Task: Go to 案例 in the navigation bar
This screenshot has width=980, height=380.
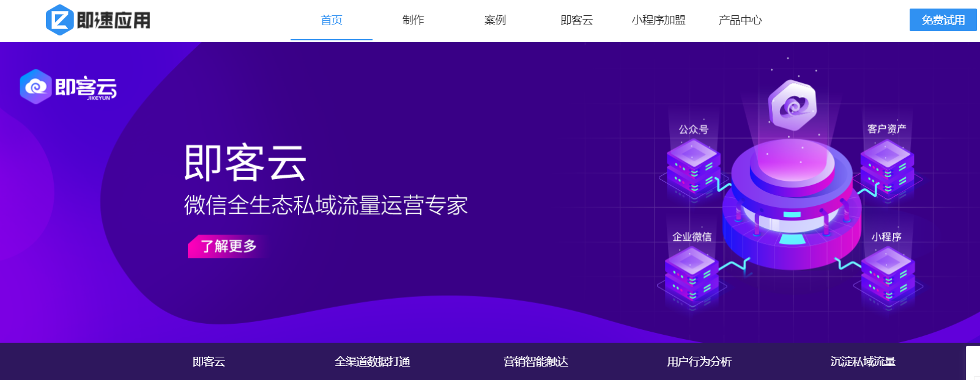Action: click(495, 20)
